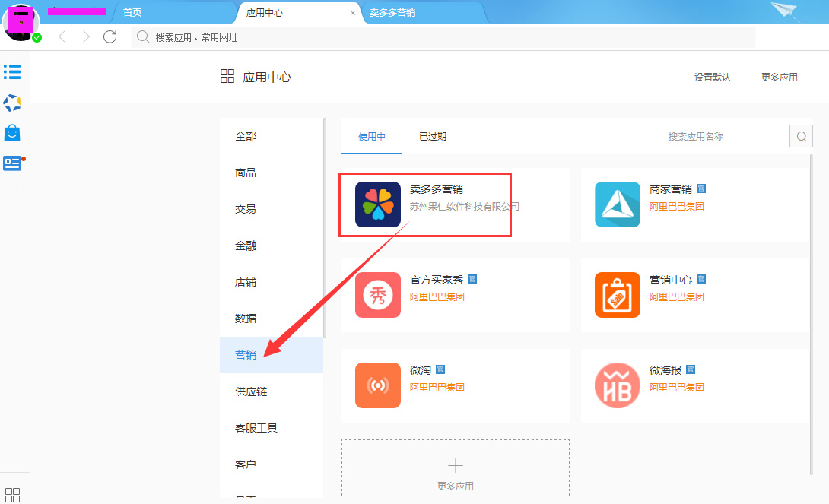This screenshot has width=829, height=504.
Task: Click the 商家营销 app title
Action: 670,189
